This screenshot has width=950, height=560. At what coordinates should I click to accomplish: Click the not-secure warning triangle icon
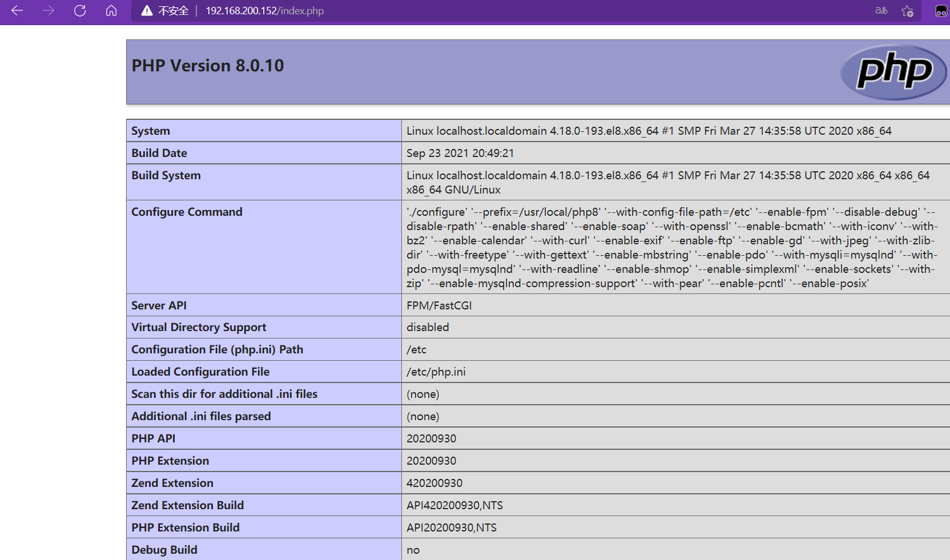coord(147,11)
